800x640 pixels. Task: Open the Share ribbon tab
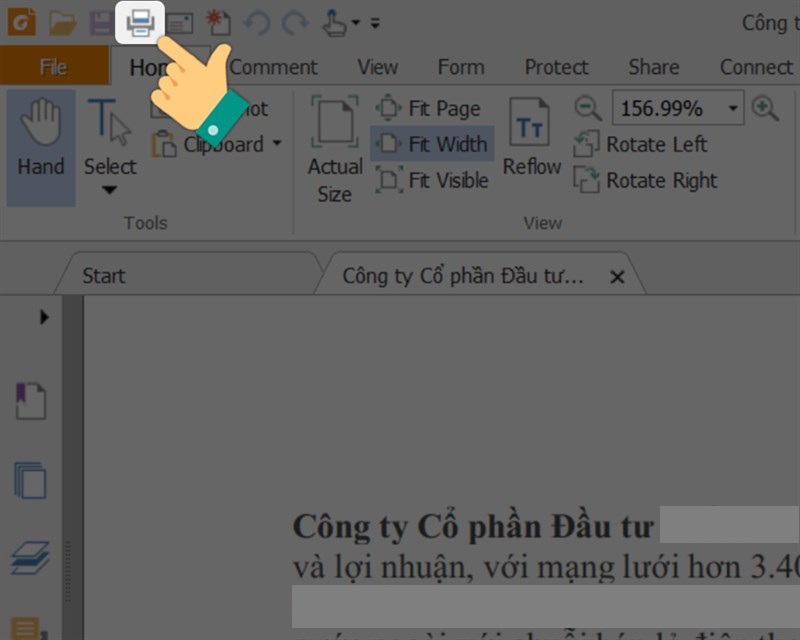point(654,67)
